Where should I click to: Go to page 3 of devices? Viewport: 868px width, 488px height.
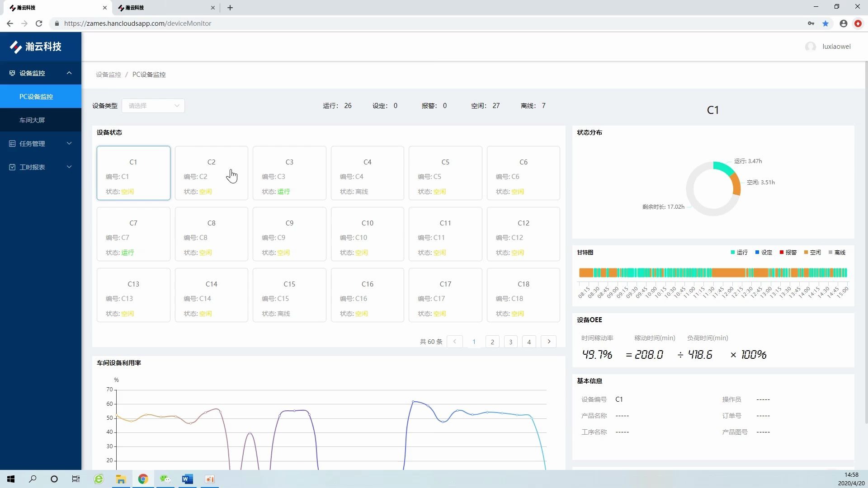pos(511,342)
